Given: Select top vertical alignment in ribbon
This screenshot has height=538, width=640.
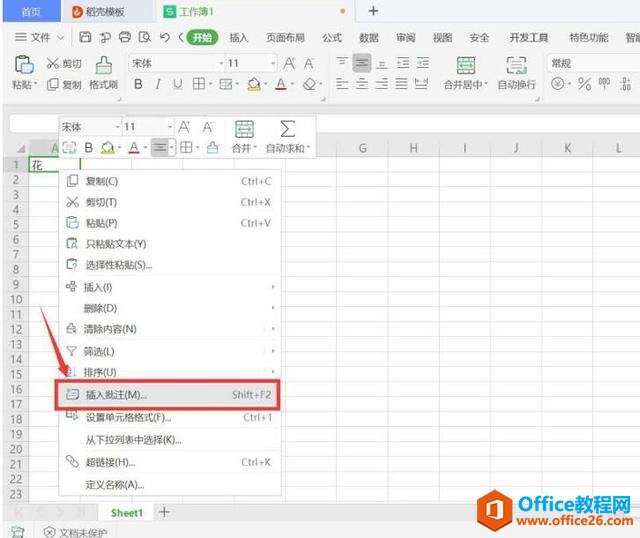Looking at the screenshot, I should [342, 62].
